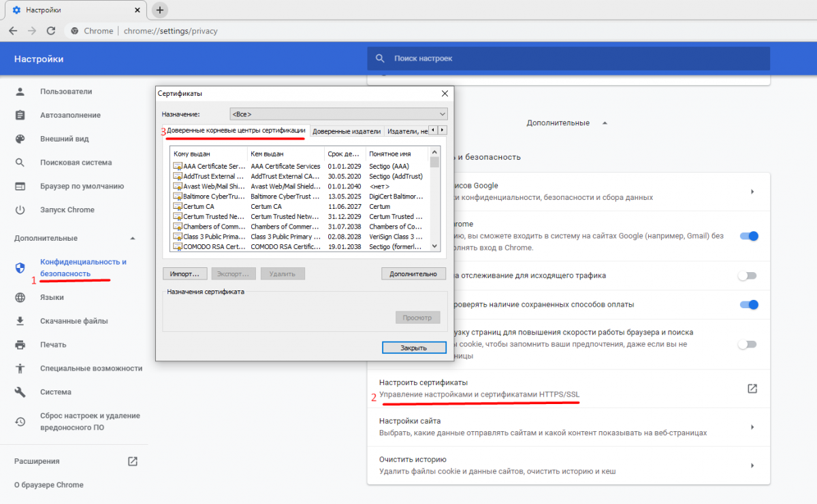Open Autofill clipboard icon in sidebar
The image size is (817, 504).
(x=20, y=116)
